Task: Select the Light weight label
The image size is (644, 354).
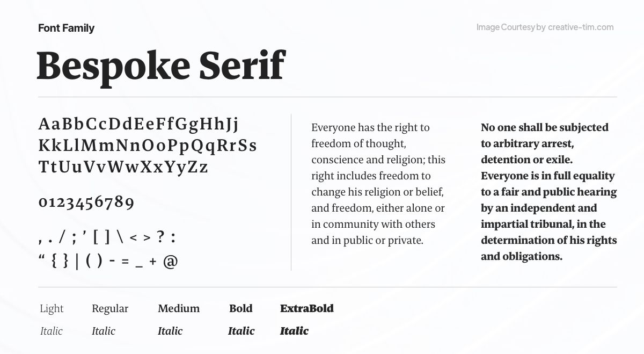Action: click(52, 308)
